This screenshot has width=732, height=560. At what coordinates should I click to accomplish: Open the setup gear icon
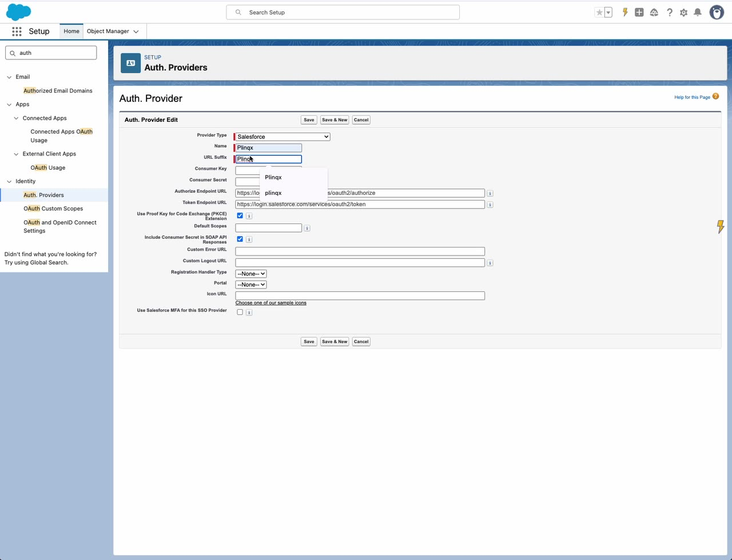(x=683, y=12)
